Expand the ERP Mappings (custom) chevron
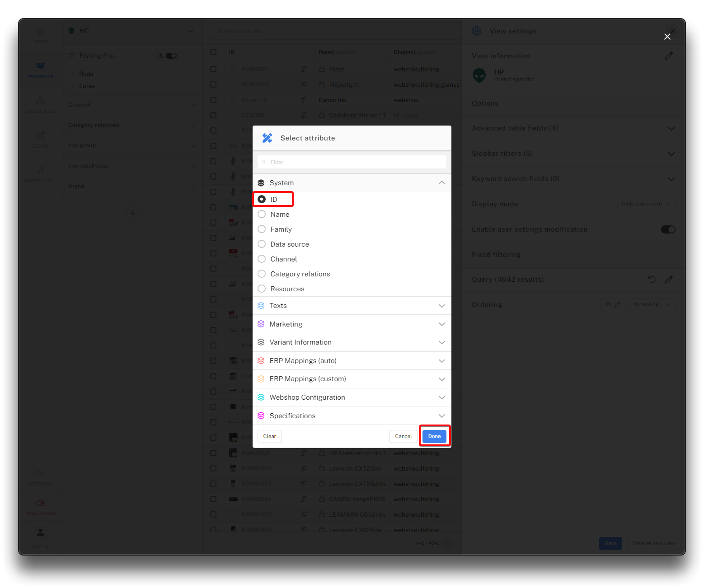Screen dimensions: 704x588 [x=441, y=379]
